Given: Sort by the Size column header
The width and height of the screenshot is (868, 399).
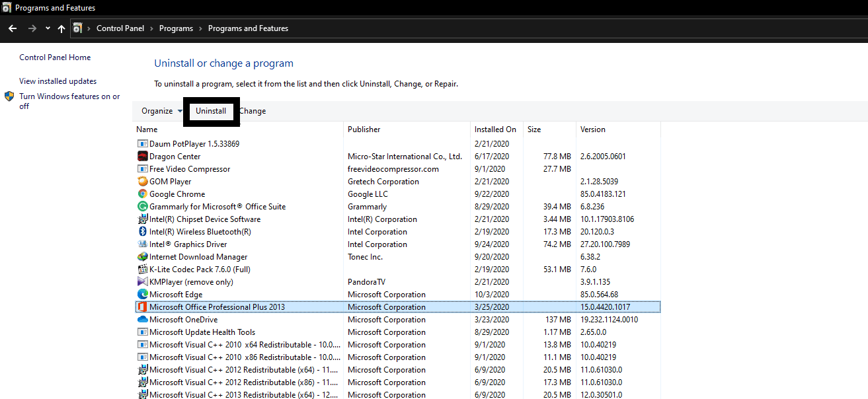Looking at the screenshot, I should tap(534, 129).
